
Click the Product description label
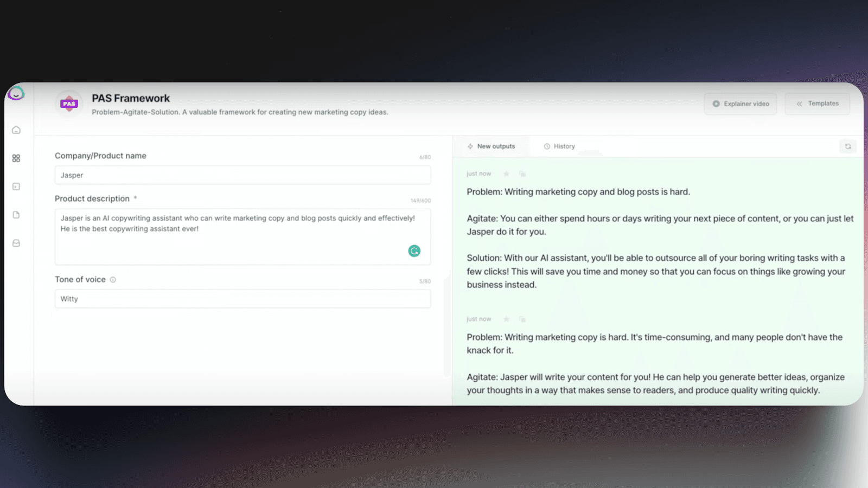point(92,198)
